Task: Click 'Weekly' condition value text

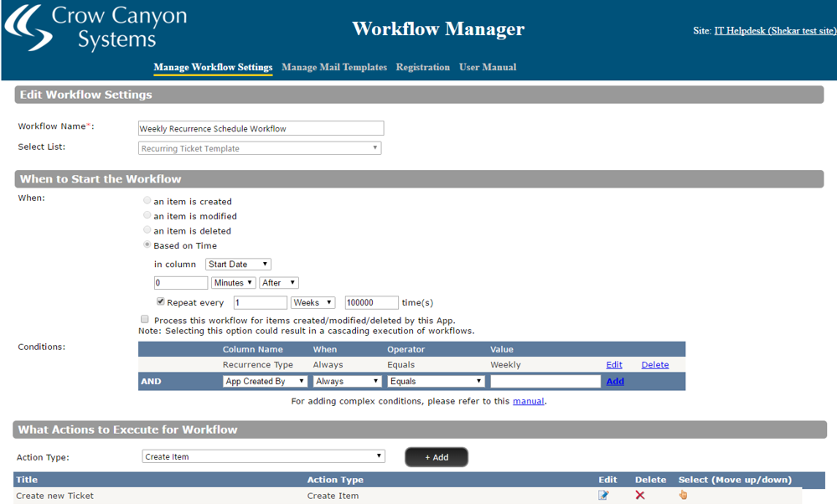Action: [505, 365]
